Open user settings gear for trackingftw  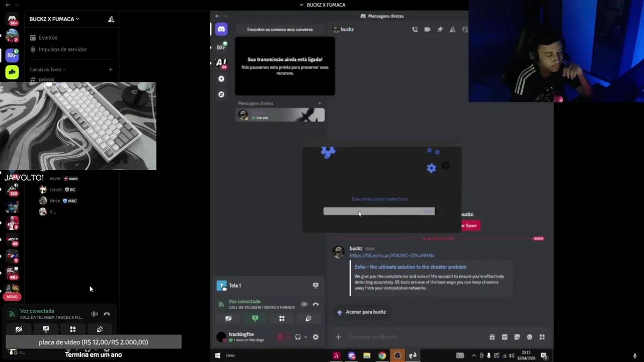(315, 337)
